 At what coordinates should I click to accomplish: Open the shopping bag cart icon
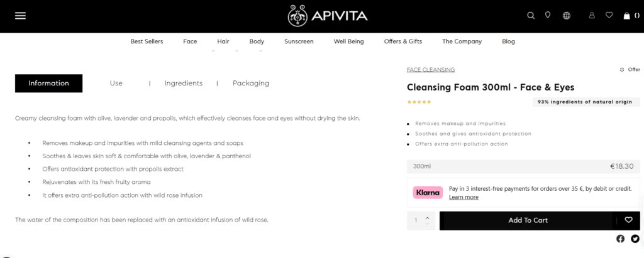(627, 16)
